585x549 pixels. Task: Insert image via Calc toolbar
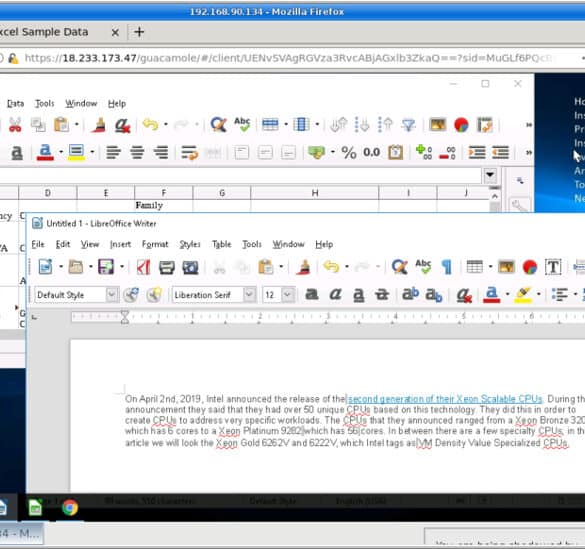[438, 125]
